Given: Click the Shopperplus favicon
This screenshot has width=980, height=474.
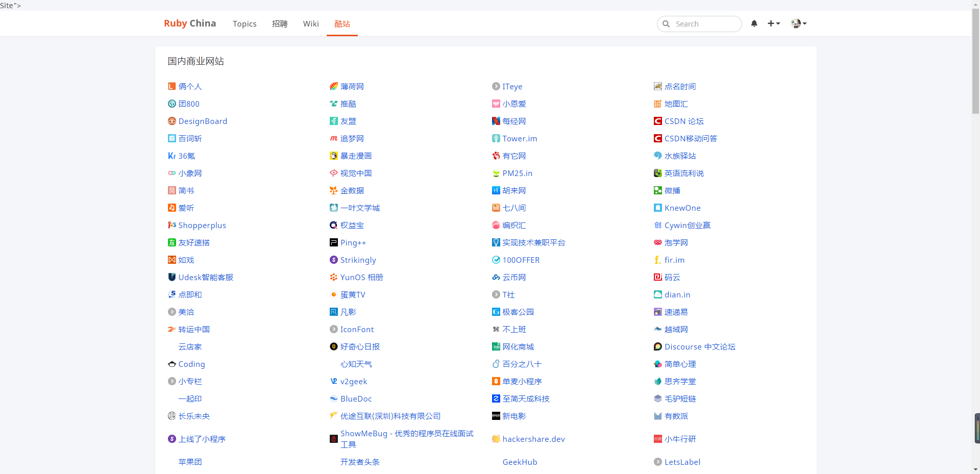Looking at the screenshot, I should click(x=172, y=225).
